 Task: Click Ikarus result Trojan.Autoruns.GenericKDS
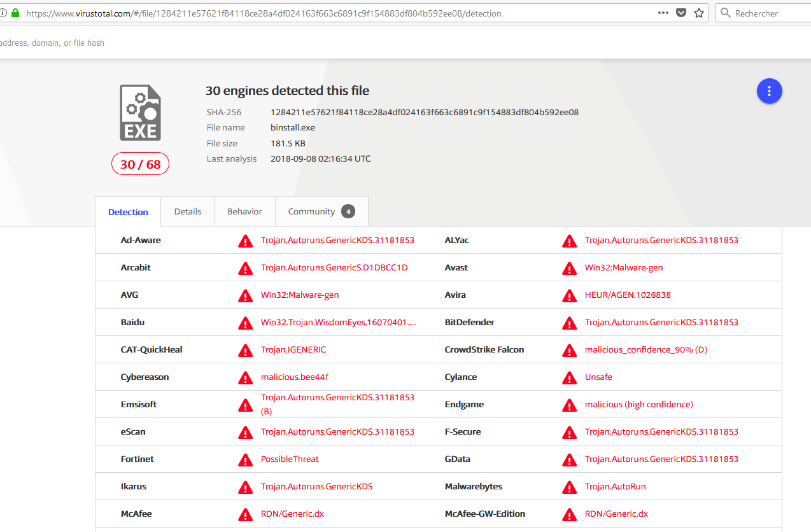click(x=317, y=486)
